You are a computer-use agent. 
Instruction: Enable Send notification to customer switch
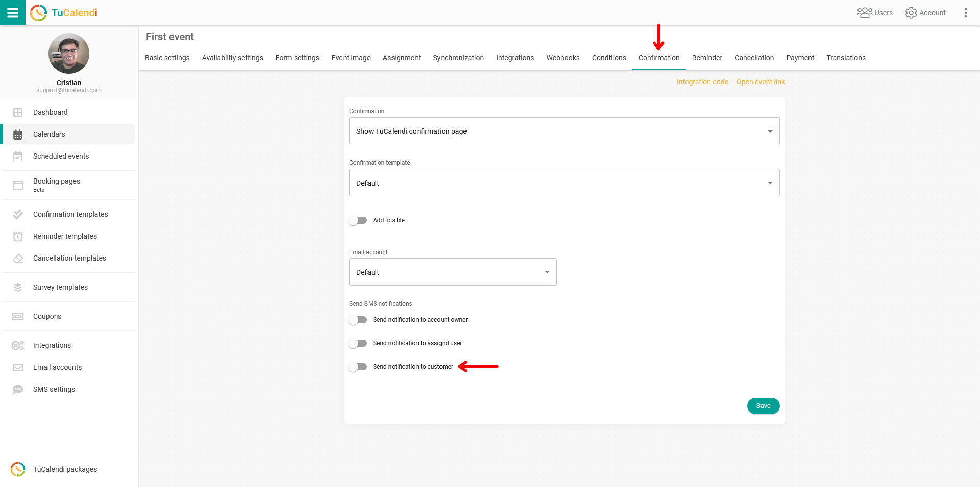tap(358, 367)
